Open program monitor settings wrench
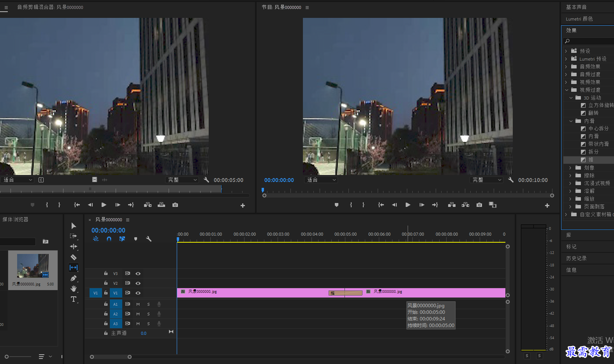This screenshot has height=364, width=614. coord(511,180)
